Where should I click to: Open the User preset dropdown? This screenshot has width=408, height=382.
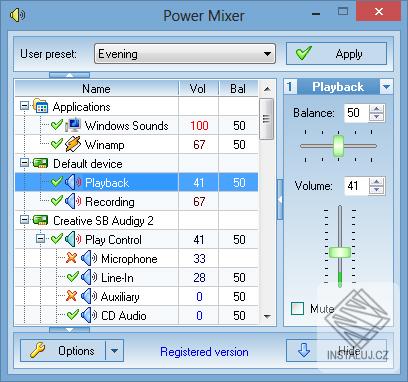[x=185, y=53]
